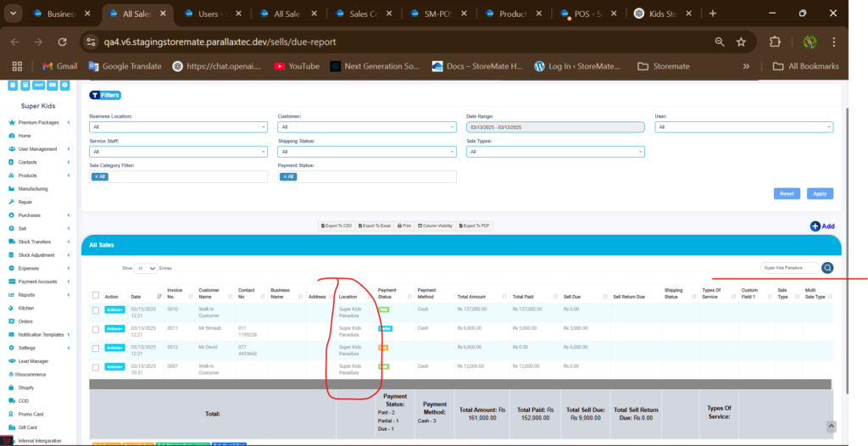Open the Sale Types dropdown
The height and width of the screenshot is (446, 868).
click(x=555, y=151)
